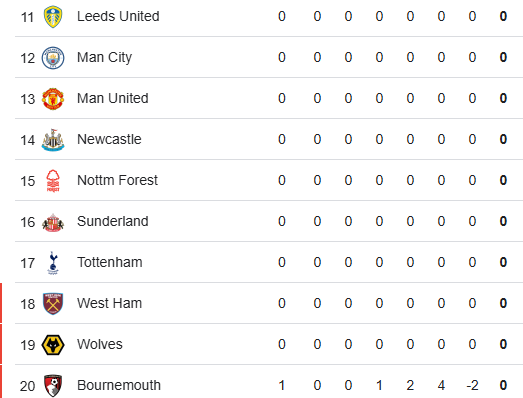Screen dimensions: 523x398
Task: Click position number 19 for Wolves
Action: [27, 345]
